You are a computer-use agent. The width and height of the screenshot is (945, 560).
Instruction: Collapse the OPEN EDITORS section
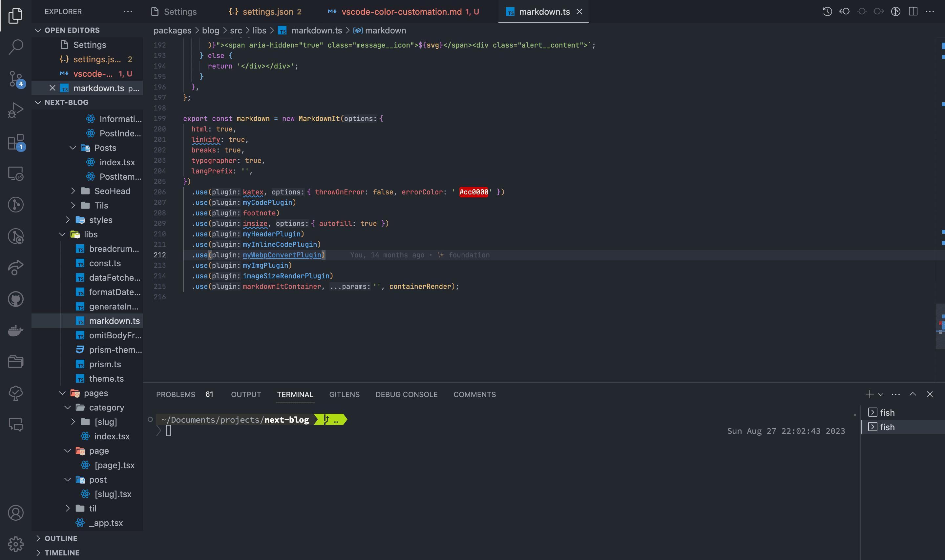point(38,30)
